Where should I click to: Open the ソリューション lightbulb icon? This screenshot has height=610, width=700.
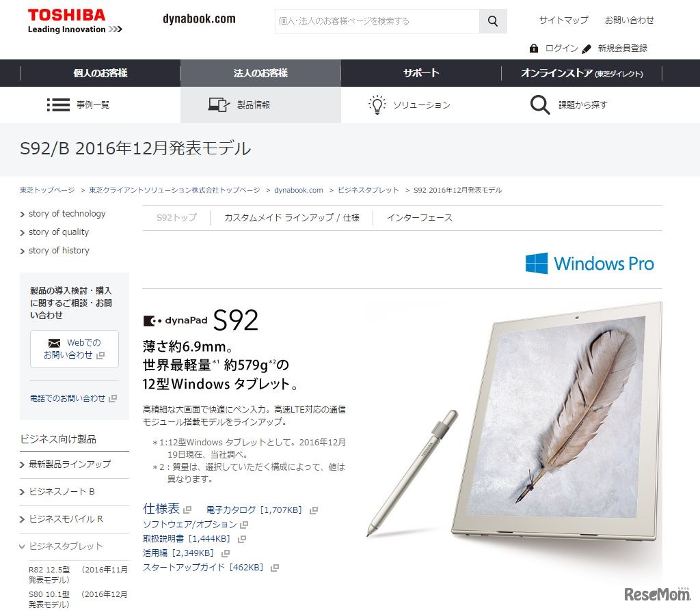[x=377, y=105]
